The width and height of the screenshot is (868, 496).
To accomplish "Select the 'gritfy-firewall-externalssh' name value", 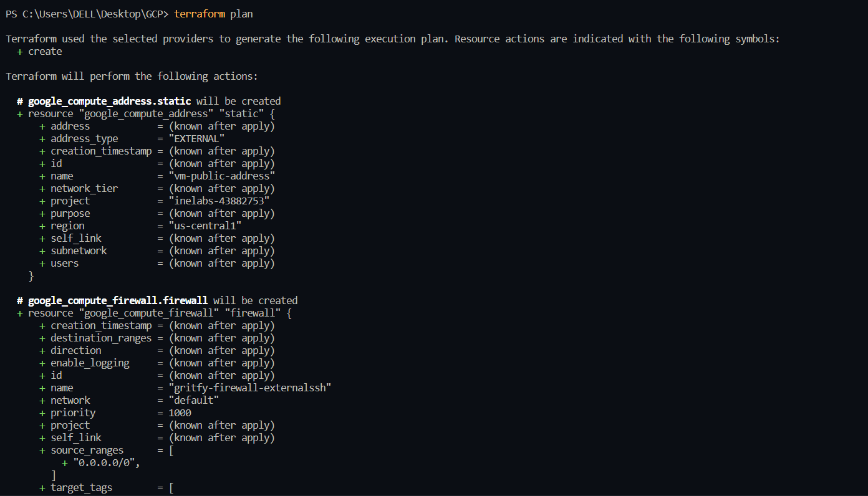I will 250,388.
